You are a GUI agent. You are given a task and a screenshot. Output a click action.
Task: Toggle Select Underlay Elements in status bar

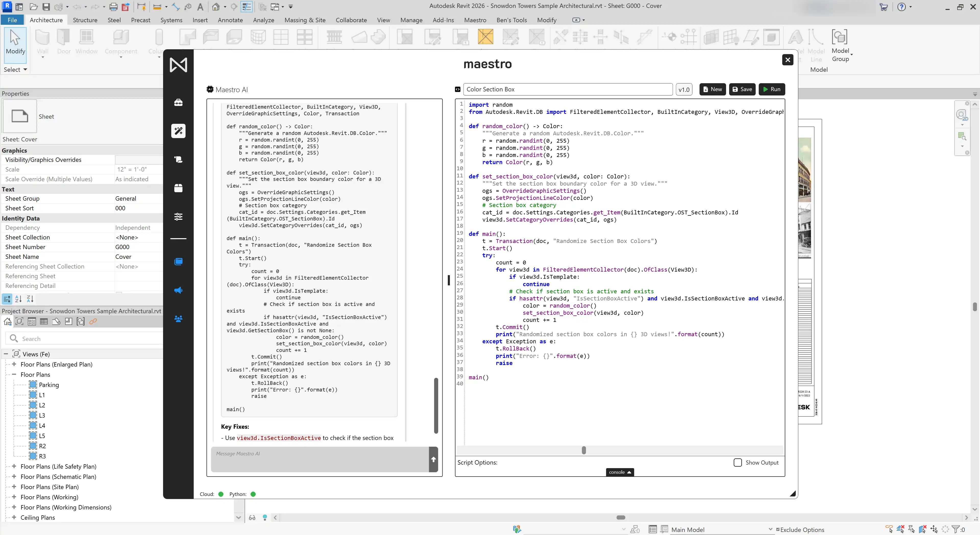(900, 529)
